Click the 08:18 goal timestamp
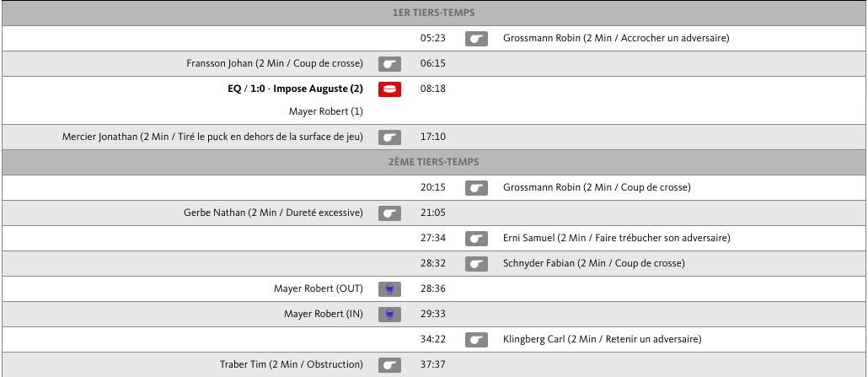This screenshot has height=377, width=868. coord(432,89)
